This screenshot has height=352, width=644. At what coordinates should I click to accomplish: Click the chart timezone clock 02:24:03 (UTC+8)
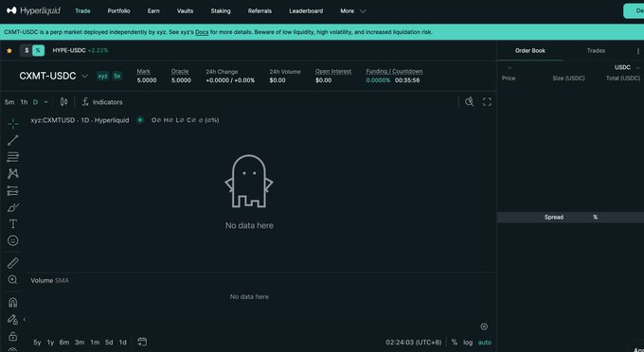point(413,343)
